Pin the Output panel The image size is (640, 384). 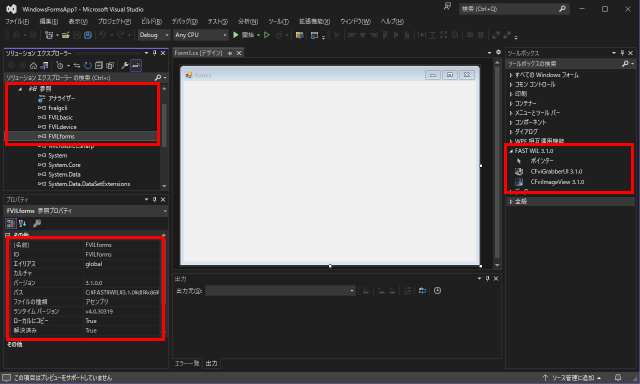pyautogui.click(x=487, y=278)
